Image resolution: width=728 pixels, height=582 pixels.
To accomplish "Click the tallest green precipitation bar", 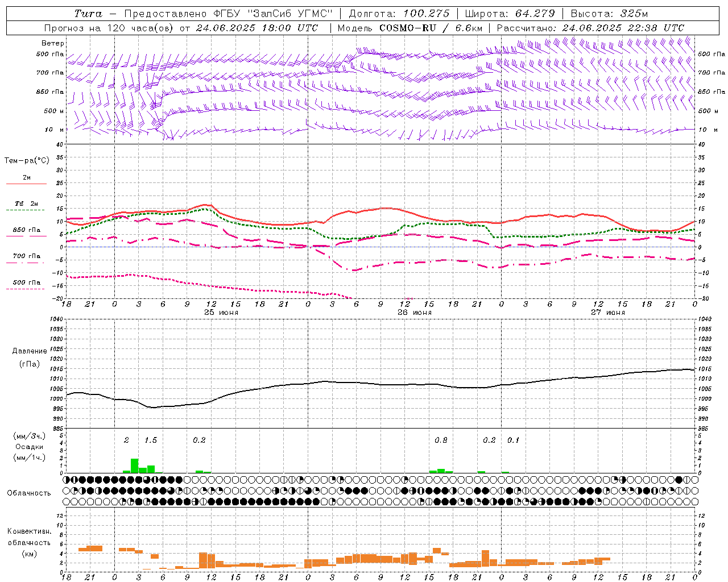I will point(135,465).
